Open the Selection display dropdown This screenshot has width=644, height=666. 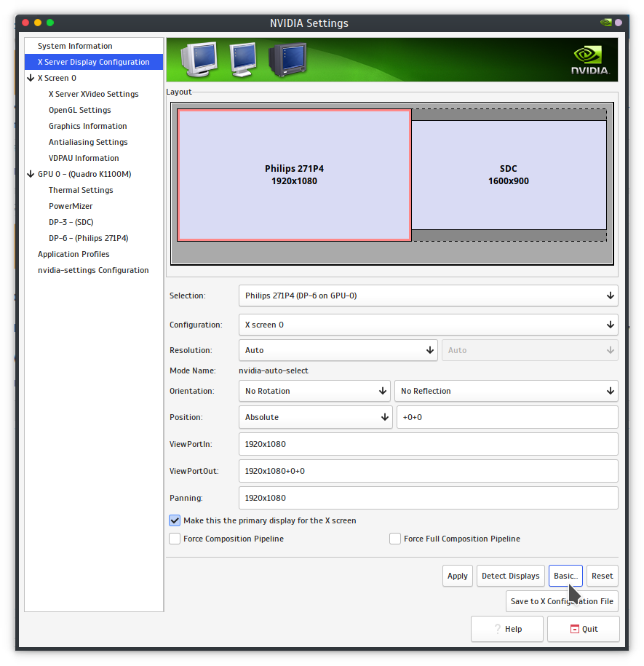tap(428, 296)
